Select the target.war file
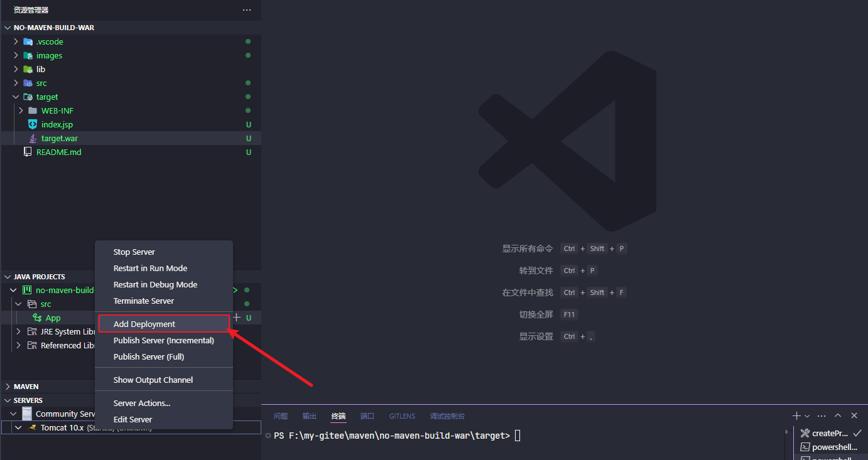This screenshot has width=868, height=460. click(x=60, y=138)
